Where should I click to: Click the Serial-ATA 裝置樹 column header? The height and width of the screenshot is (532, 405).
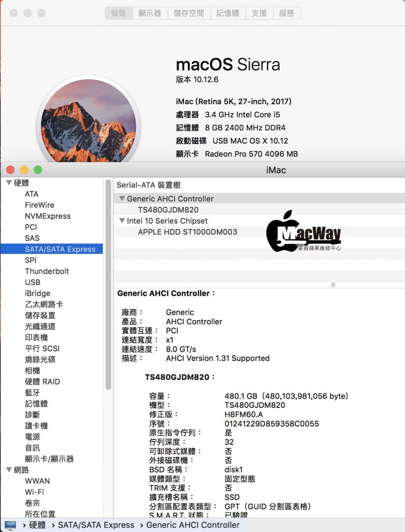(x=148, y=185)
